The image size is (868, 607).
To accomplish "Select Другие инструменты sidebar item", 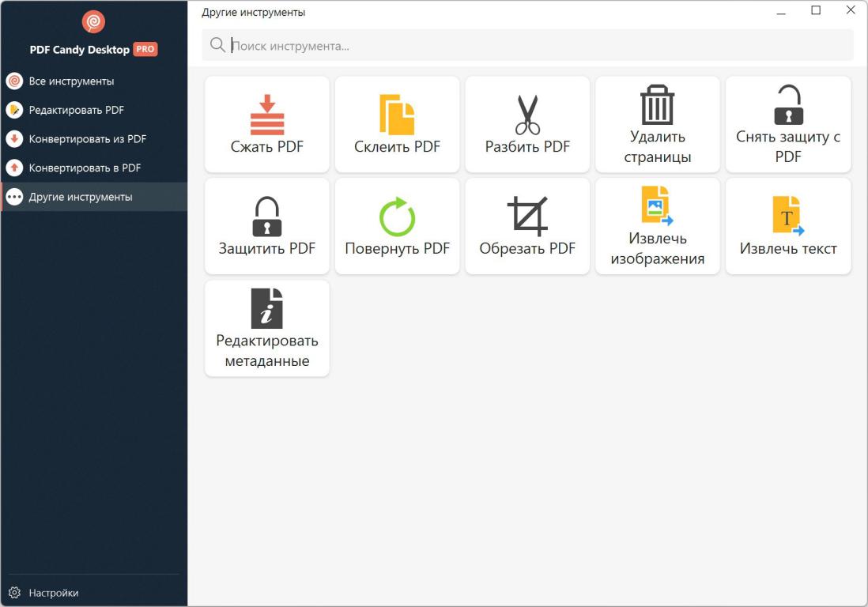I will coord(81,197).
